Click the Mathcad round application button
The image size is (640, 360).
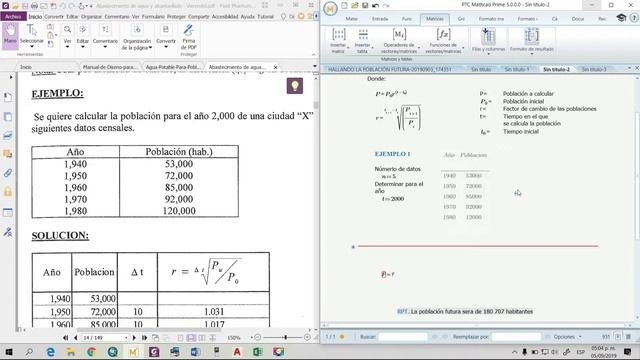point(330,8)
